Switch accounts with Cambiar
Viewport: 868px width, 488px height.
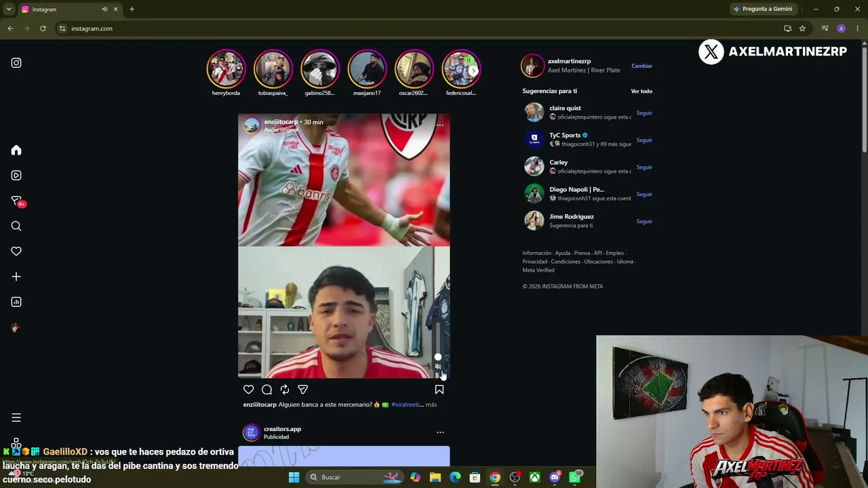tap(642, 66)
